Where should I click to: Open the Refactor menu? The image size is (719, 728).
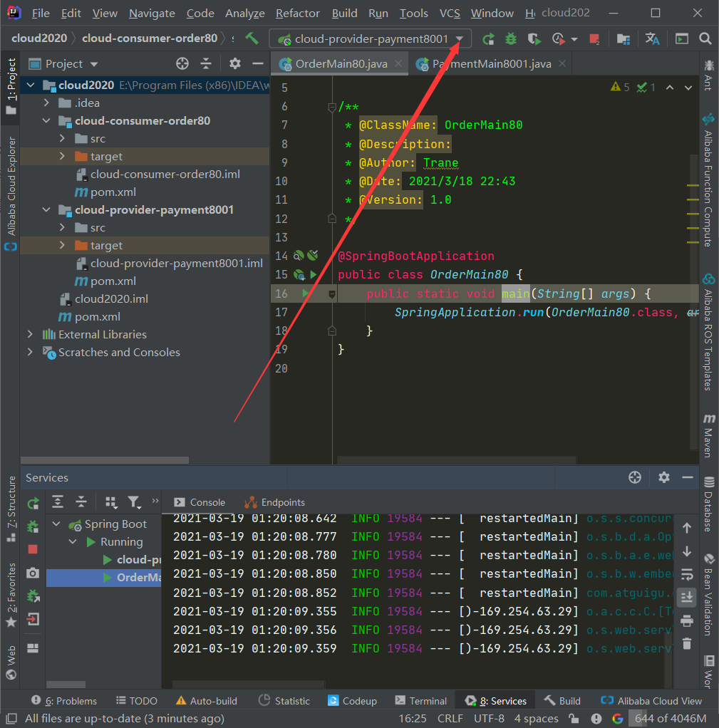(298, 14)
